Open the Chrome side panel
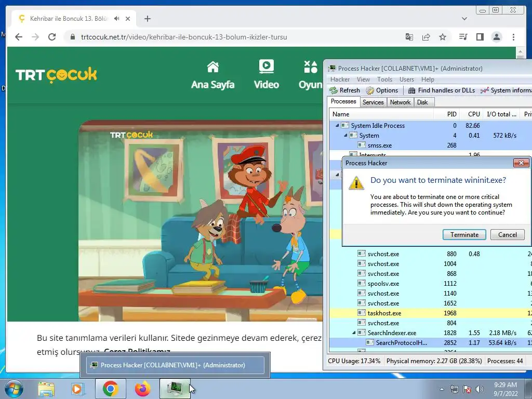 (x=480, y=37)
